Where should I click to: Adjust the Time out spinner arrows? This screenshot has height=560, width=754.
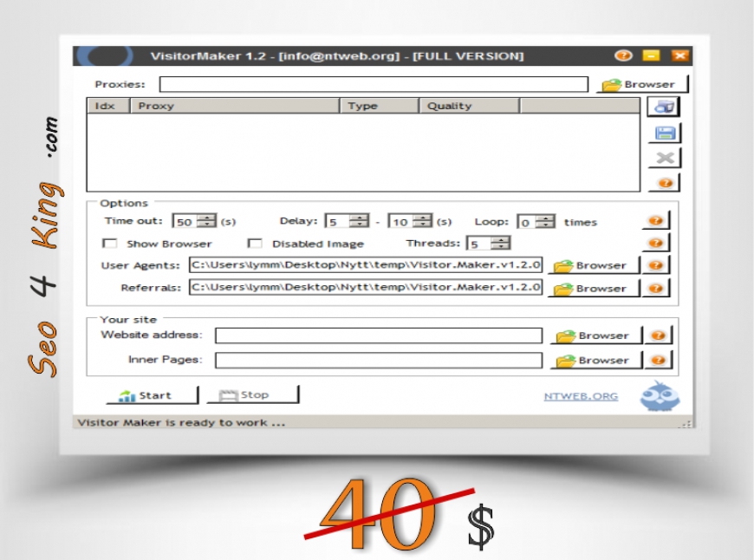[207, 221]
